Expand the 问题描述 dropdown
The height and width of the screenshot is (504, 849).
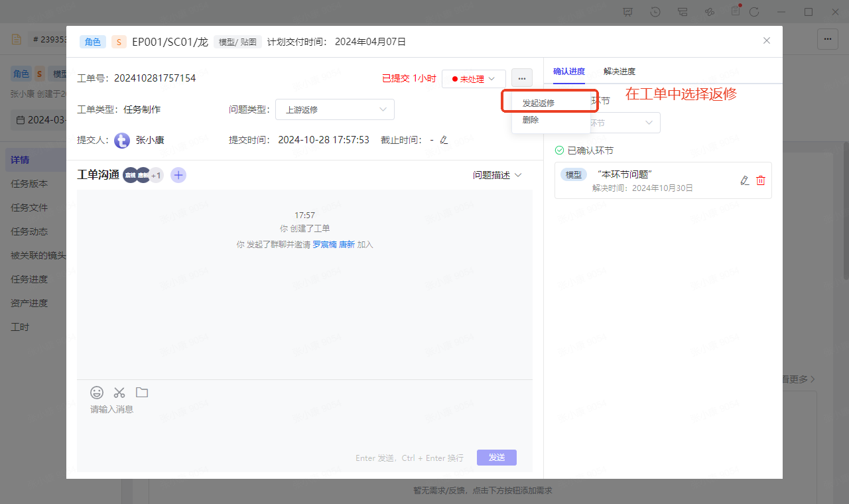coord(497,175)
